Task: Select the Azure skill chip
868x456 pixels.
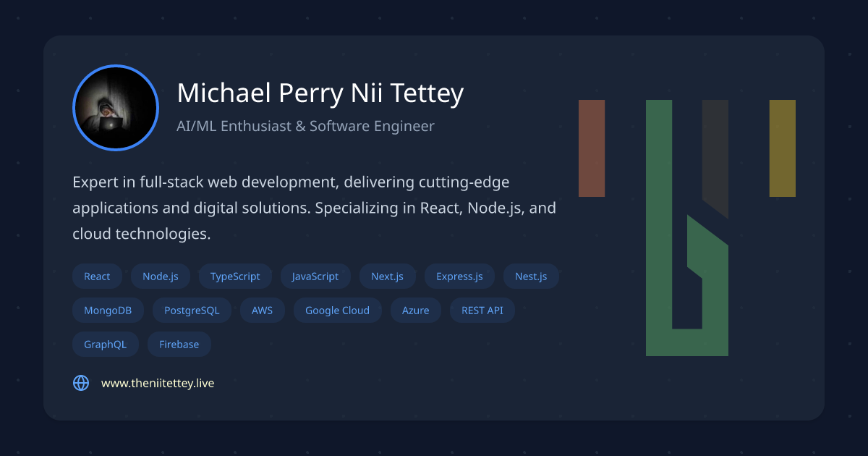Action: (x=415, y=311)
